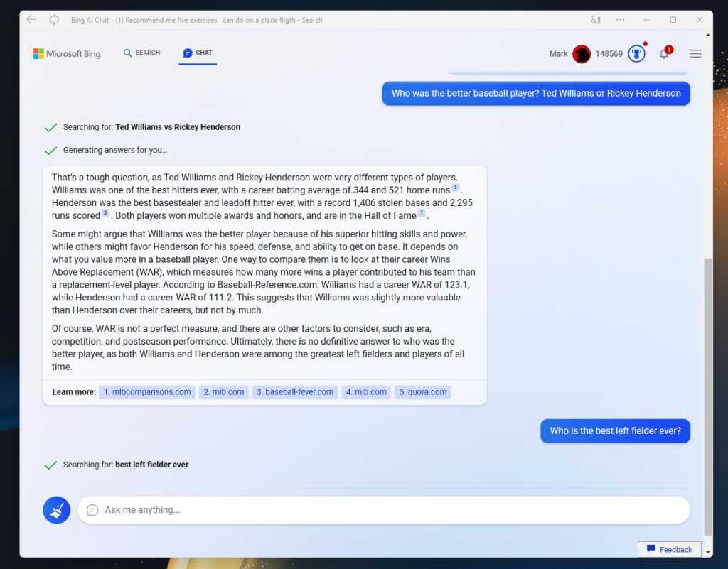This screenshot has width=728, height=569.
Task: Open the notifications bell
Action: pyautogui.click(x=665, y=54)
